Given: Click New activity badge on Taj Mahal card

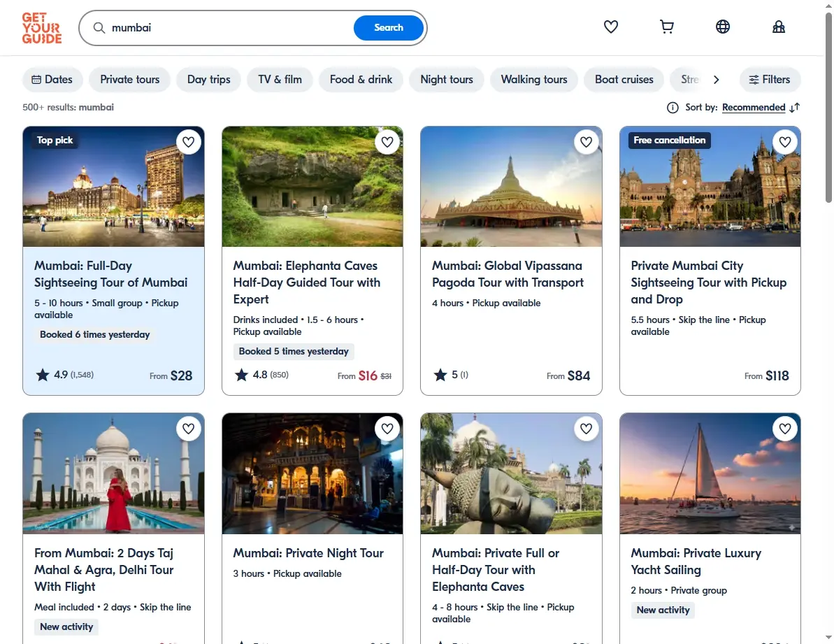Looking at the screenshot, I should pos(66,627).
